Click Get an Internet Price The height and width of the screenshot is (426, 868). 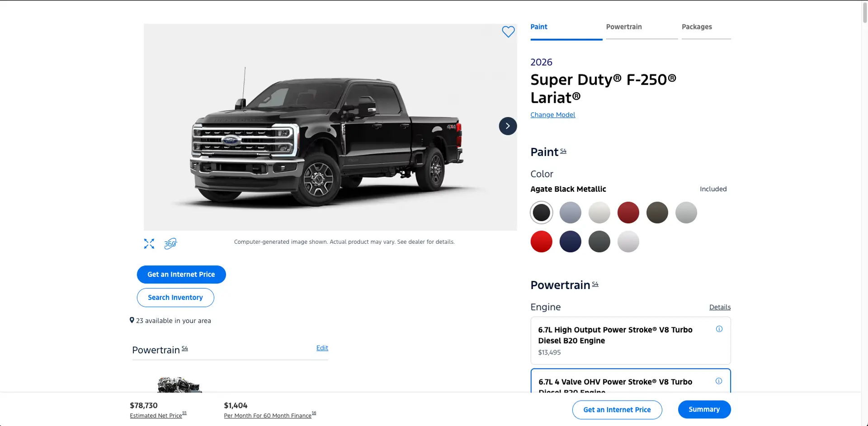tap(181, 274)
